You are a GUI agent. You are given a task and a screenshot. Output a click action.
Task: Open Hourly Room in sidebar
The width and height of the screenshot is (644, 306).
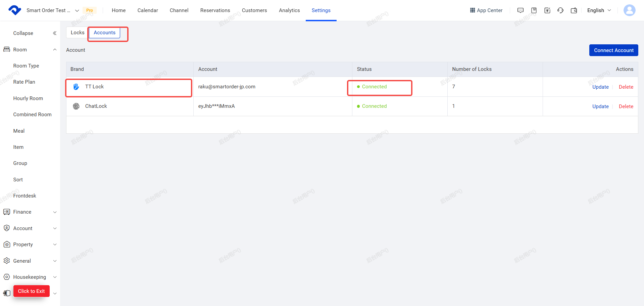coord(28,98)
